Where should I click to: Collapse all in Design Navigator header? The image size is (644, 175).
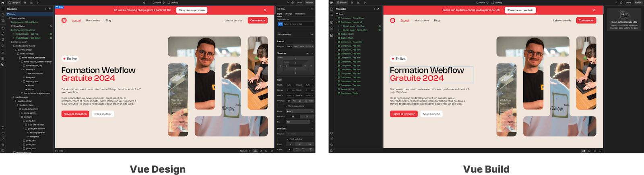(45, 9)
